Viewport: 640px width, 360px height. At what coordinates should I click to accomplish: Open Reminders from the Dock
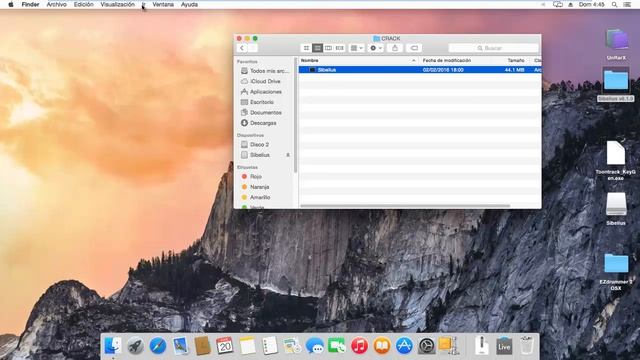point(269,346)
